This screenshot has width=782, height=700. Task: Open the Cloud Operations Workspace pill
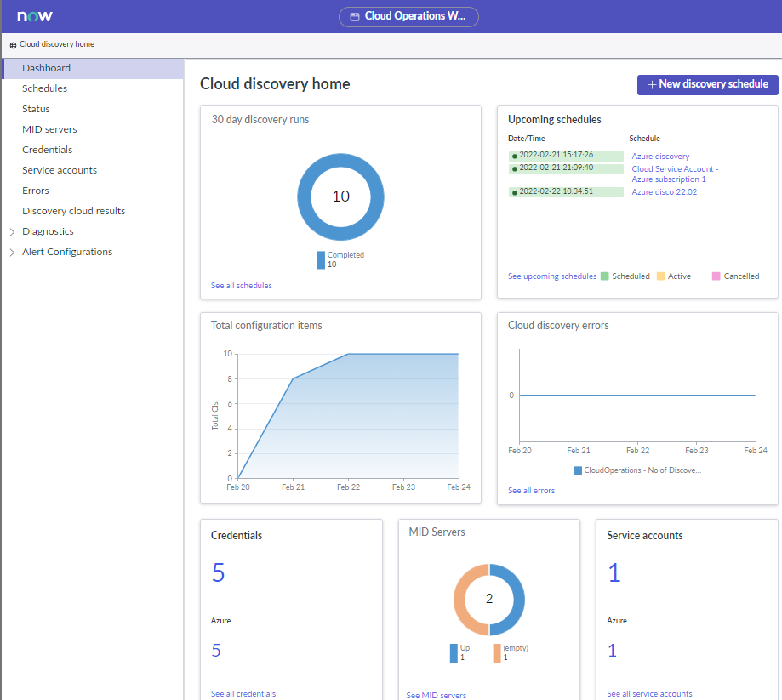[x=408, y=16]
